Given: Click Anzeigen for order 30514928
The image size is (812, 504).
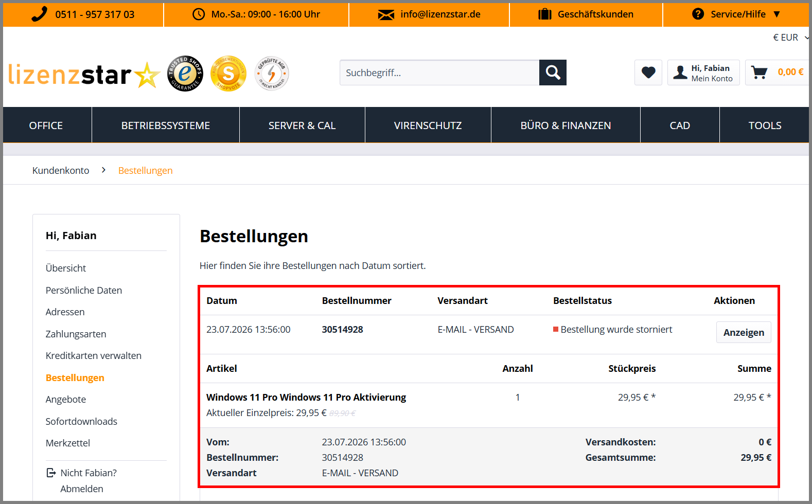Looking at the screenshot, I should point(744,332).
